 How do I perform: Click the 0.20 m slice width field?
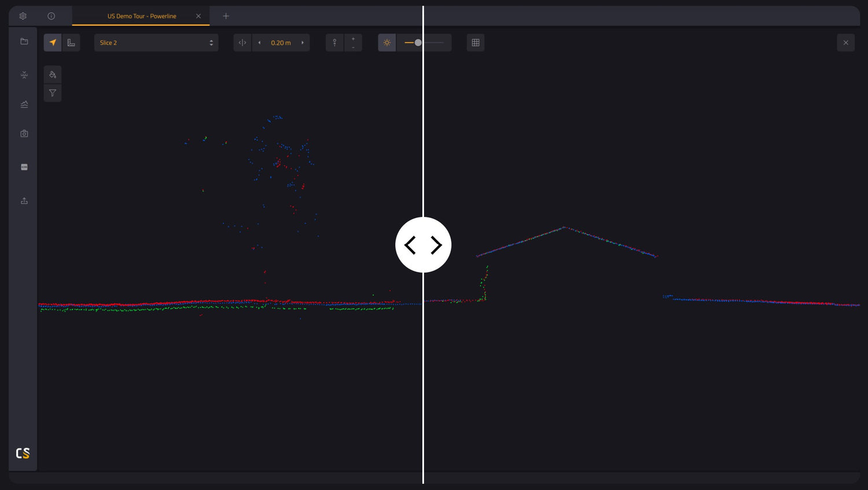click(281, 43)
